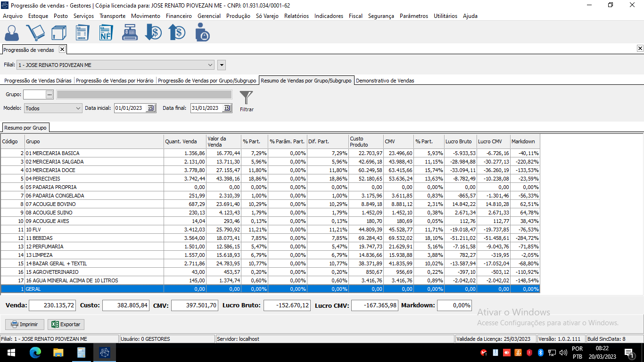Viewport: 644px width, 362px height.
Task: Click the up-arrow dollar toolbar icon
Action: tap(177, 33)
